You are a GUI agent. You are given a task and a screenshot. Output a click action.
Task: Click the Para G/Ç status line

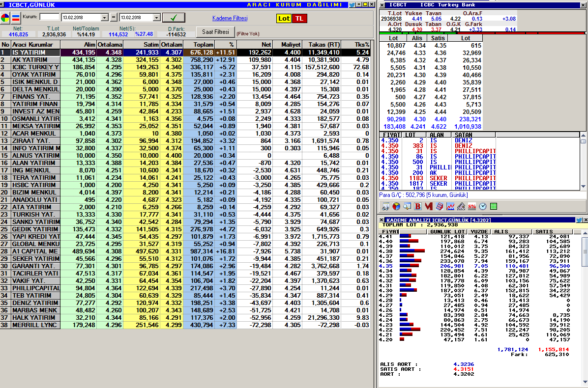pos(423,195)
